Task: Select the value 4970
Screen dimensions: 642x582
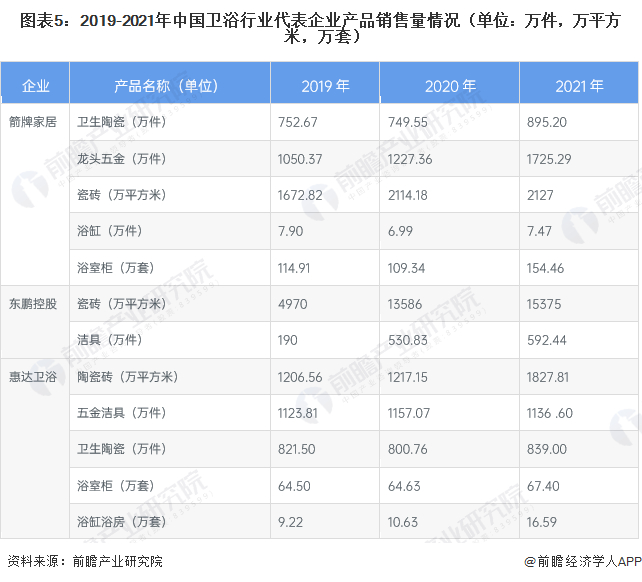Action: pyautogui.click(x=293, y=304)
